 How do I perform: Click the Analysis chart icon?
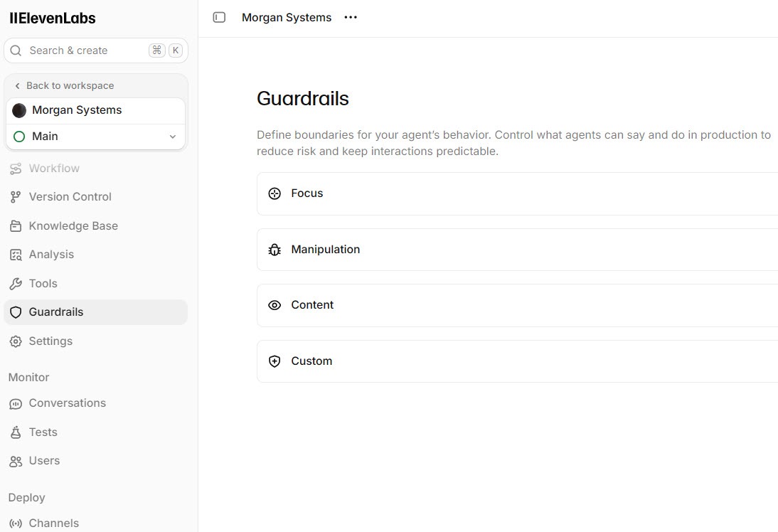pos(16,255)
